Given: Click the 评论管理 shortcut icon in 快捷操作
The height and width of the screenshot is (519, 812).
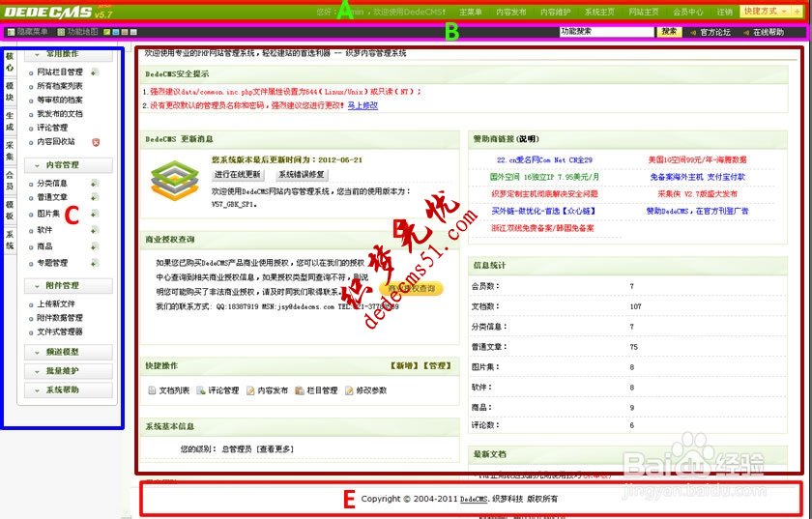Looking at the screenshot, I should pyautogui.click(x=201, y=390).
